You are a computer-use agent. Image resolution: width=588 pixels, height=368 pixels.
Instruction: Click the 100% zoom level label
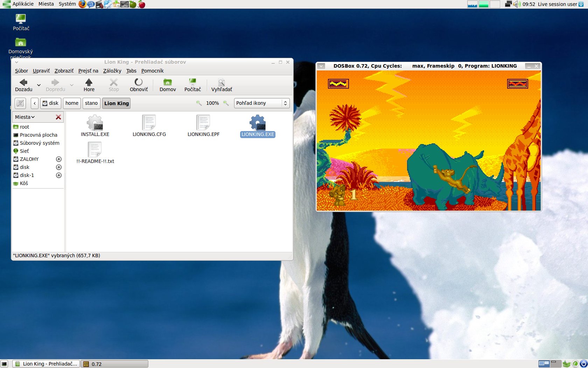(212, 103)
